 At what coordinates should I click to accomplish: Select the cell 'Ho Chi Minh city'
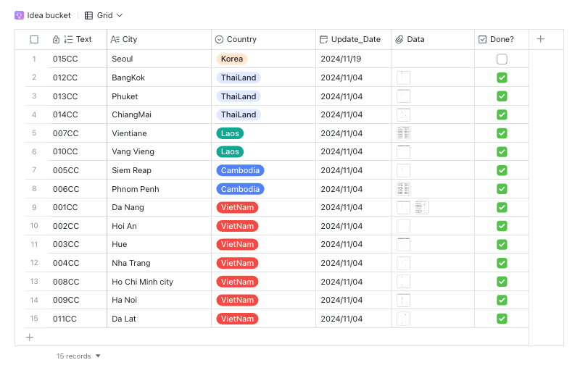(159, 282)
